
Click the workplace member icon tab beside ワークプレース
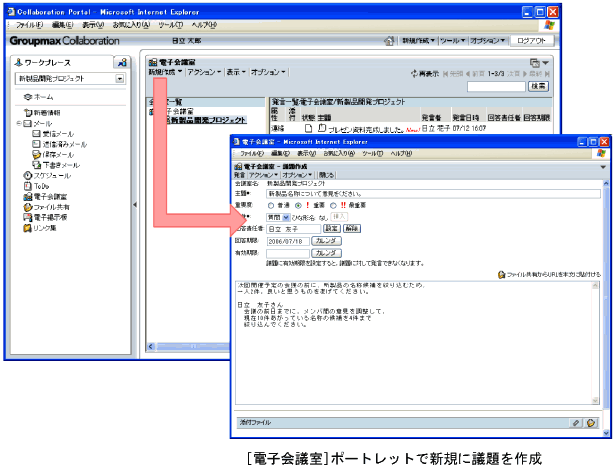[x=121, y=62]
